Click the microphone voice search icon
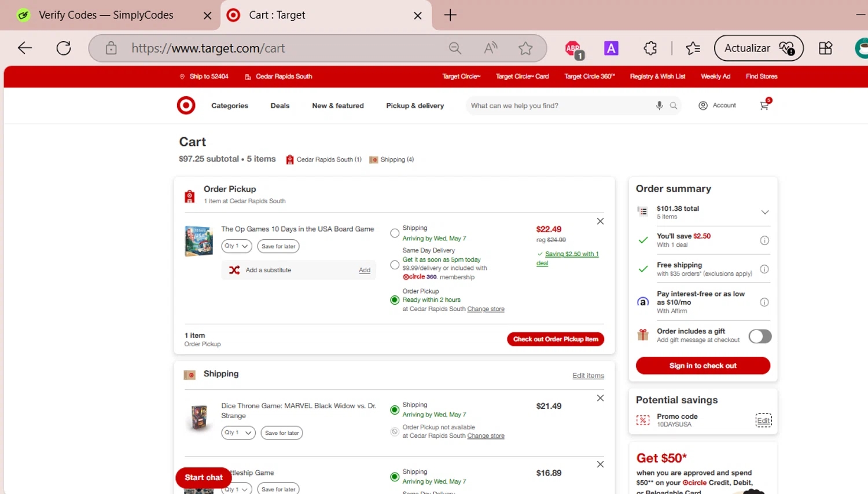The image size is (868, 494). (659, 105)
